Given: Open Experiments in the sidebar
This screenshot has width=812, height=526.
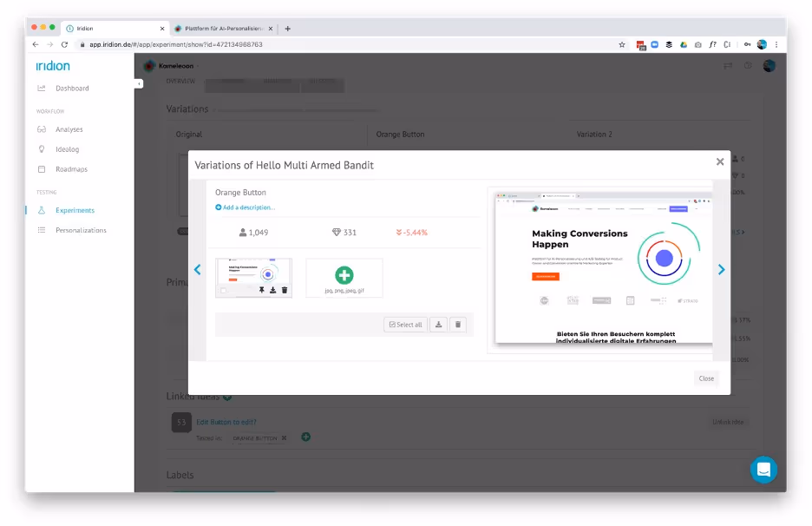Looking at the screenshot, I should point(75,210).
